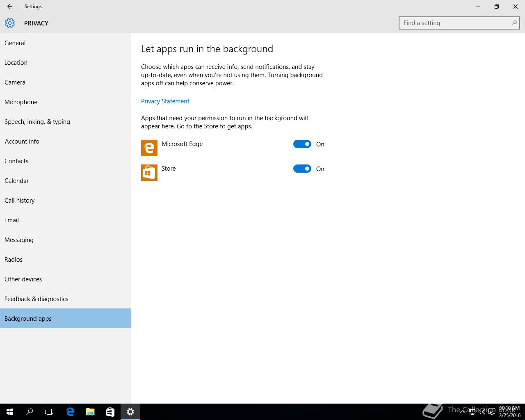Click the taskbar clock and date
The height and width of the screenshot is (420, 525).
pyautogui.click(x=510, y=412)
